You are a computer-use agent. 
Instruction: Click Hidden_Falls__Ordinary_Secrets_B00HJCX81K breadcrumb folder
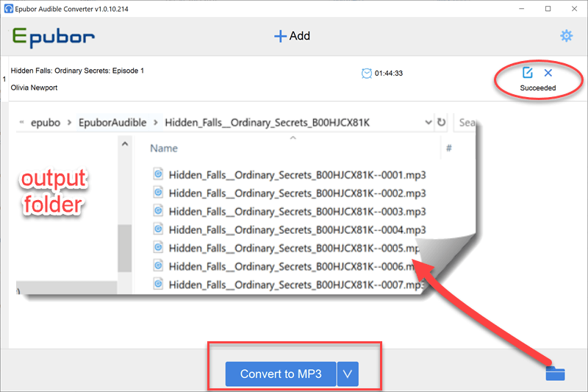pyautogui.click(x=268, y=123)
